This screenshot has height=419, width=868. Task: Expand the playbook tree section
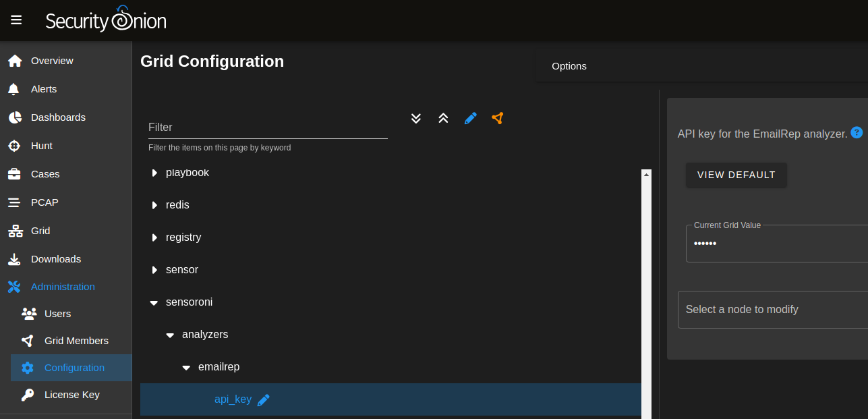click(154, 172)
